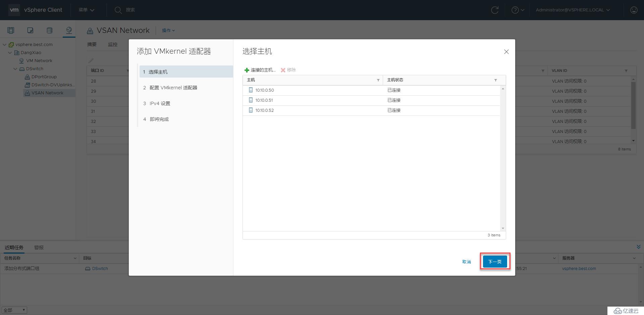The width and height of the screenshot is (644, 315).
Task: Switch to the 近期任务 tab
Action: coord(14,248)
